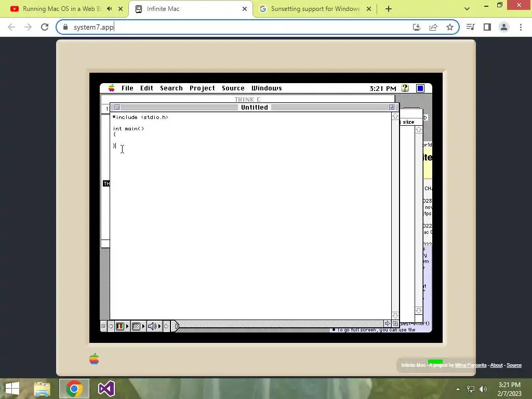Viewport: 532px width, 399px height.
Task: Mute the YouTube tab audio icon
Action: coord(109,9)
